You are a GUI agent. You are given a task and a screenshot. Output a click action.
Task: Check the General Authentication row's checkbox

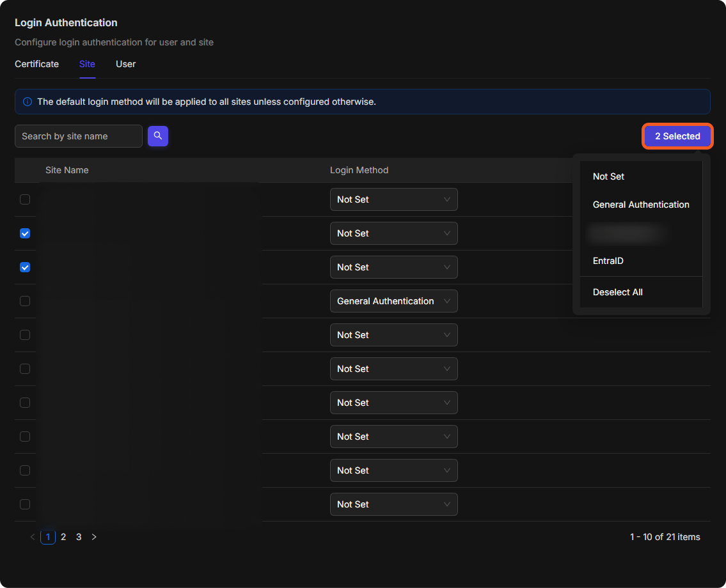coord(25,301)
